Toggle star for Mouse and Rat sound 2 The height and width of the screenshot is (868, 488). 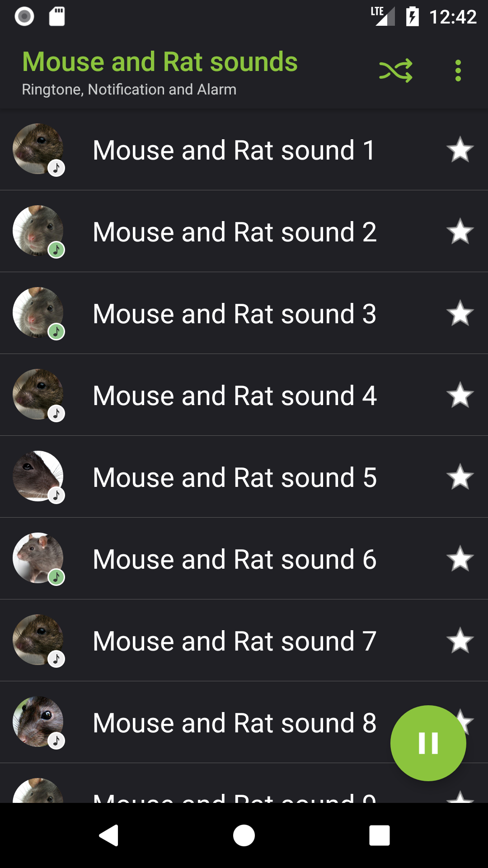coord(460,231)
